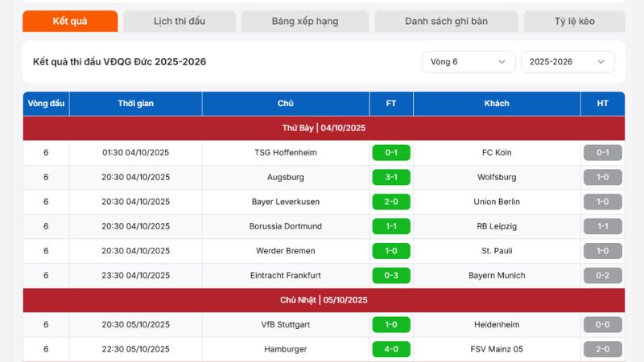Select the Danh sách ghi bàn tab

(446, 22)
